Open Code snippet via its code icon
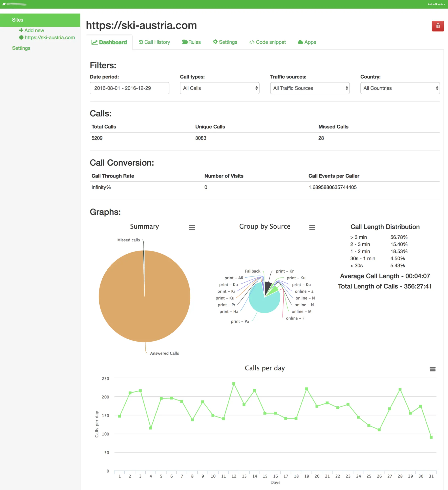 coord(252,42)
